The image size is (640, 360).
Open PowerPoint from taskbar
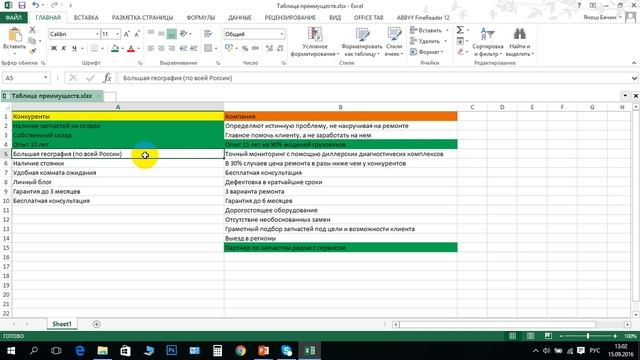(263, 351)
